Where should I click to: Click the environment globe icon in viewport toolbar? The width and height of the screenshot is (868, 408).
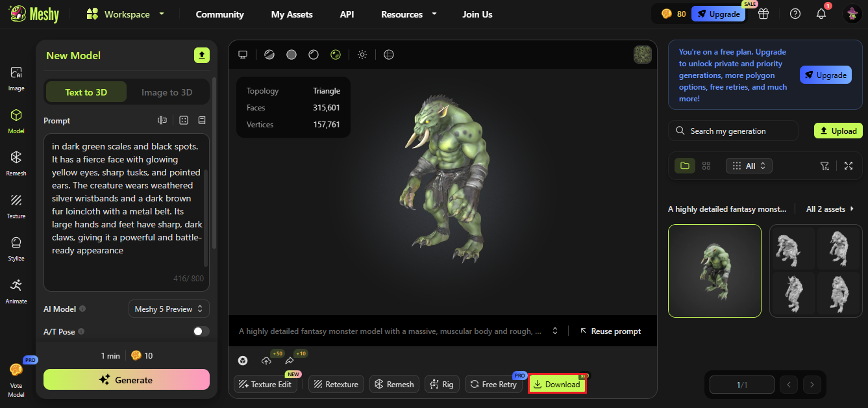(388, 55)
